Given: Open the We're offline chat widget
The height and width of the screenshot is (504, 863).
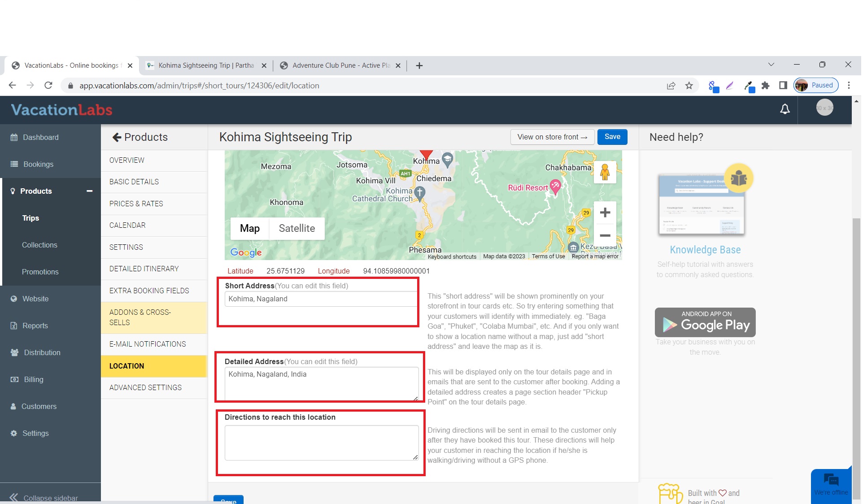Looking at the screenshot, I should [832, 484].
